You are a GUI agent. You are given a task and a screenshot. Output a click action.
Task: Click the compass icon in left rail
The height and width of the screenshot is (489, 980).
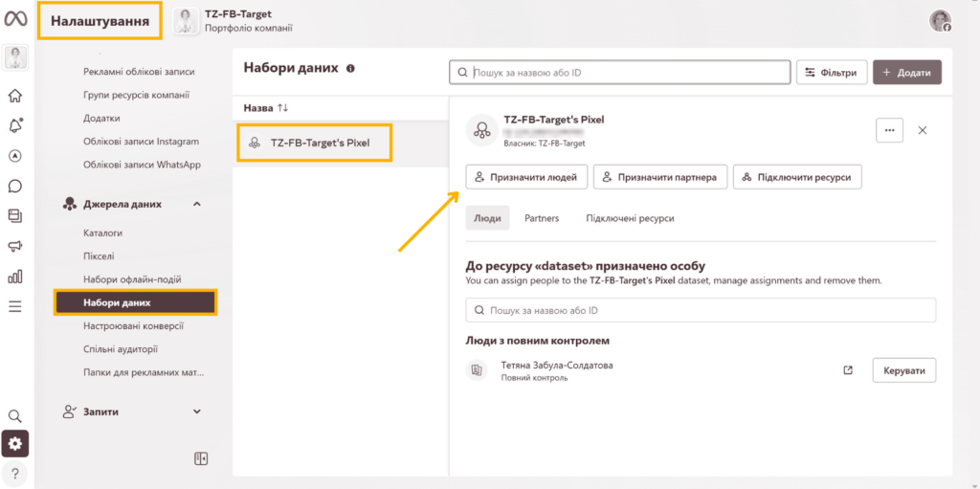(x=15, y=156)
